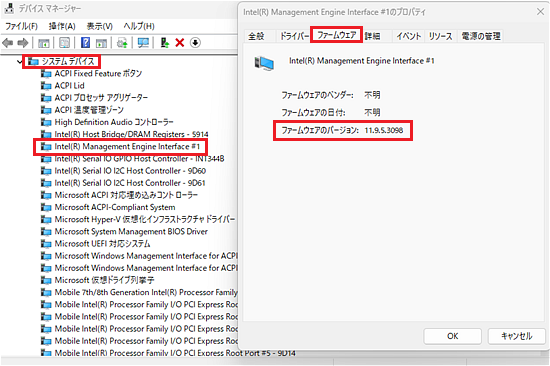
Task: Select the ファームウェア tab
Action: point(336,35)
